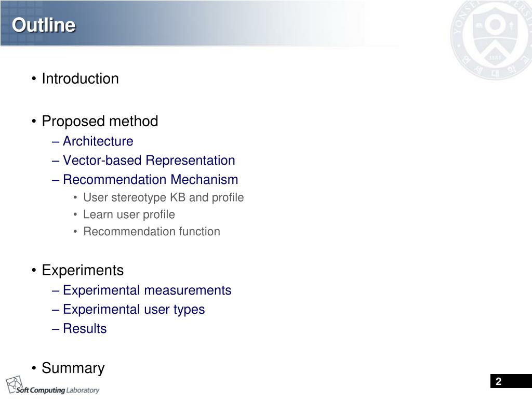Screen dimensions: 532x399
Task: Select Recommendation Mechanism entry
Action: click(150, 179)
